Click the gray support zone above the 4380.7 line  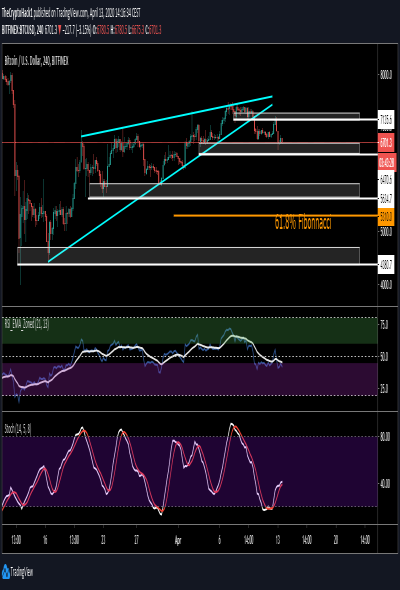pos(188,255)
